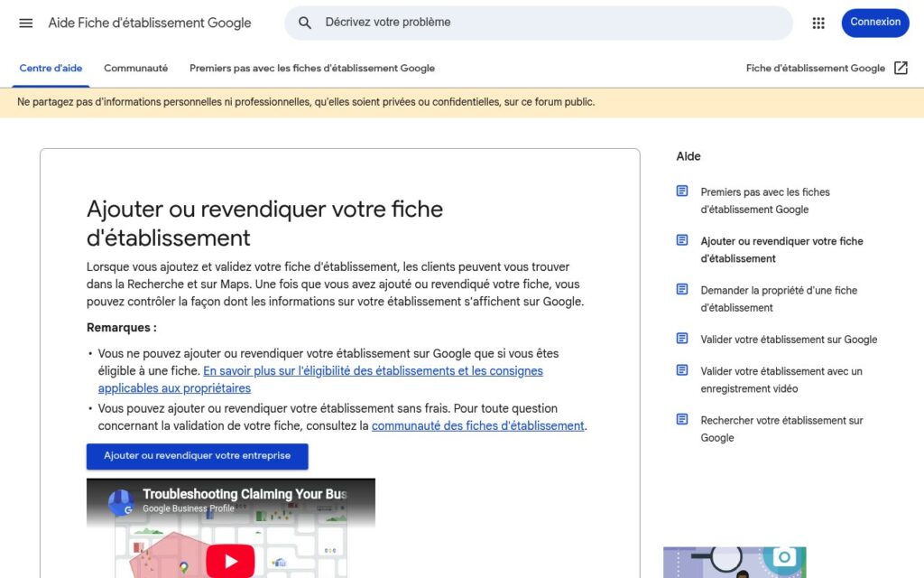Open sidebar article Premiers pas avec les fiches
Image resolution: width=924 pixels, height=578 pixels.
pos(765,200)
